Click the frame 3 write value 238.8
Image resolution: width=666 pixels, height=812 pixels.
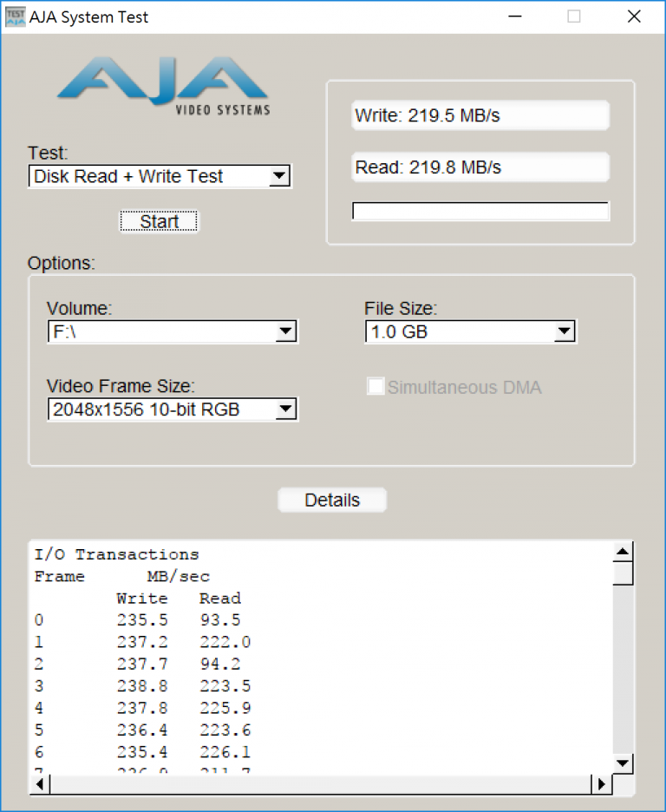[142, 686]
